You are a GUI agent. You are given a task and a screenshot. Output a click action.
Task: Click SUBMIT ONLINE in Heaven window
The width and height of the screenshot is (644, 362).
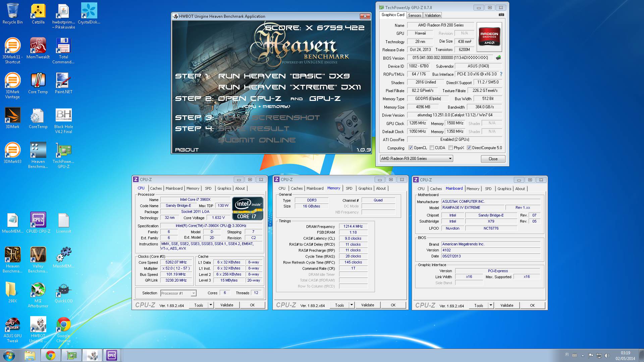(257, 140)
